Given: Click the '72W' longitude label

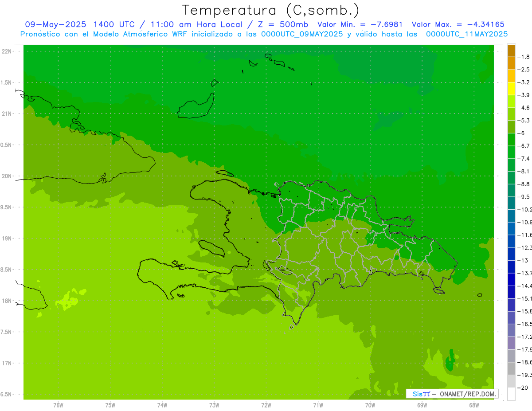Looking at the screenshot, I should click(x=266, y=405).
